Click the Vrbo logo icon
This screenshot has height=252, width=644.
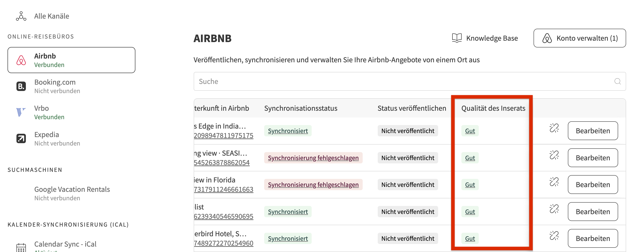(x=21, y=112)
